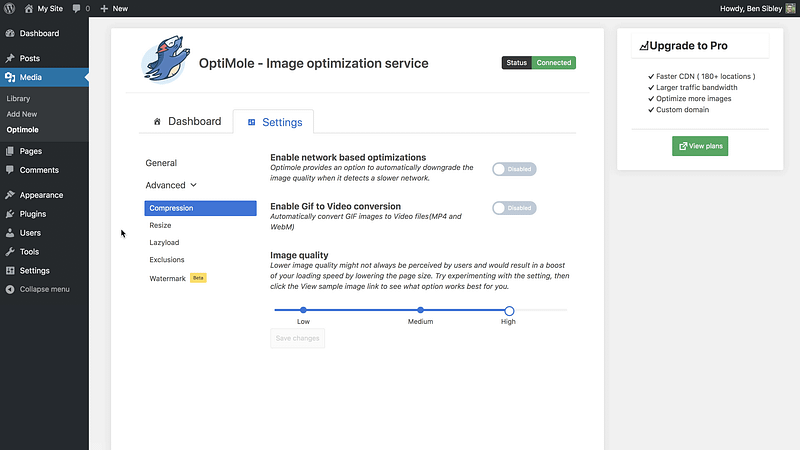This screenshot has width=800, height=450.
Task: Open Comments in the sidebar
Action: pyautogui.click(x=39, y=170)
